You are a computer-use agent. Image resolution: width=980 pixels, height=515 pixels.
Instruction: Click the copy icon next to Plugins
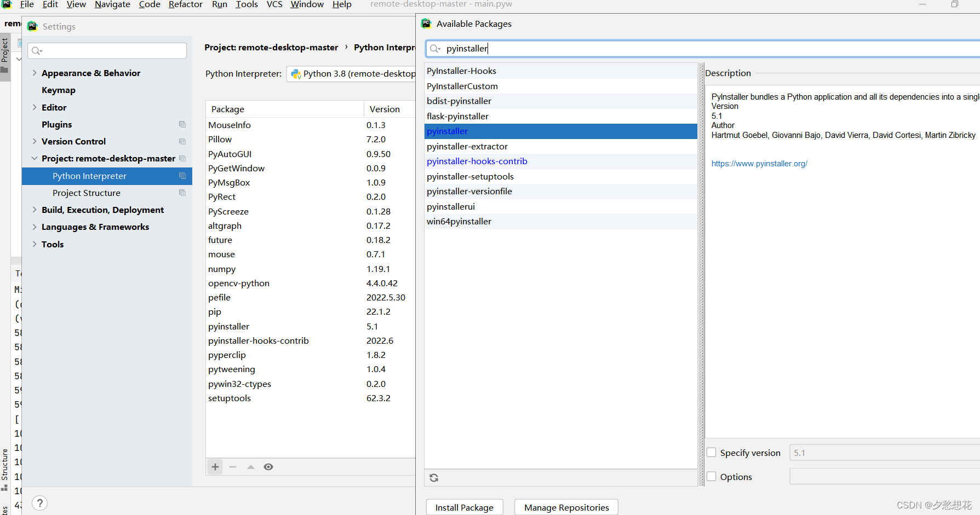point(182,124)
